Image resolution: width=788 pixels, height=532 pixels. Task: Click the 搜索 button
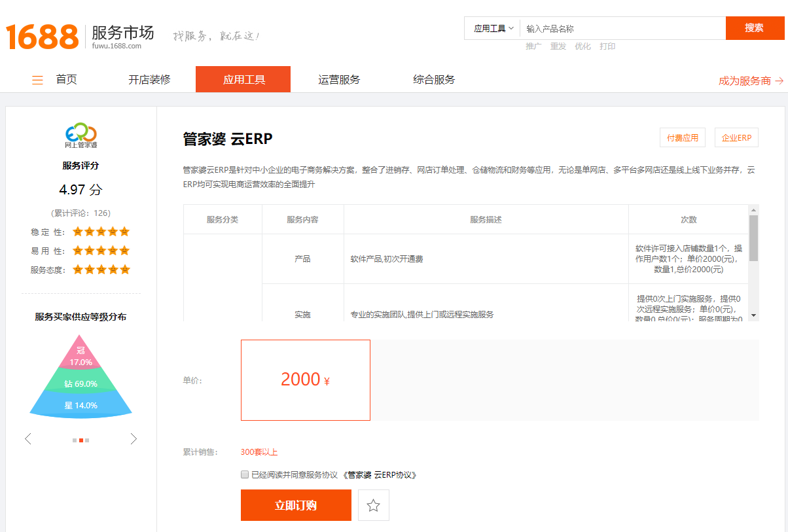755,28
